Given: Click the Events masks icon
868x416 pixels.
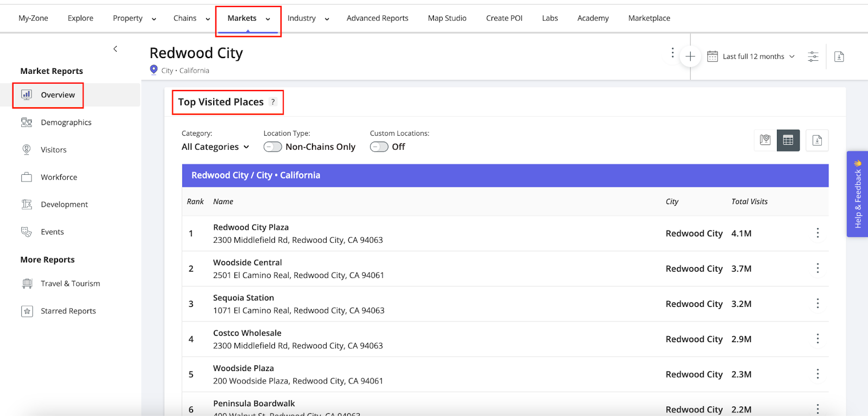Looking at the screenshot, I should coord(27,232).
